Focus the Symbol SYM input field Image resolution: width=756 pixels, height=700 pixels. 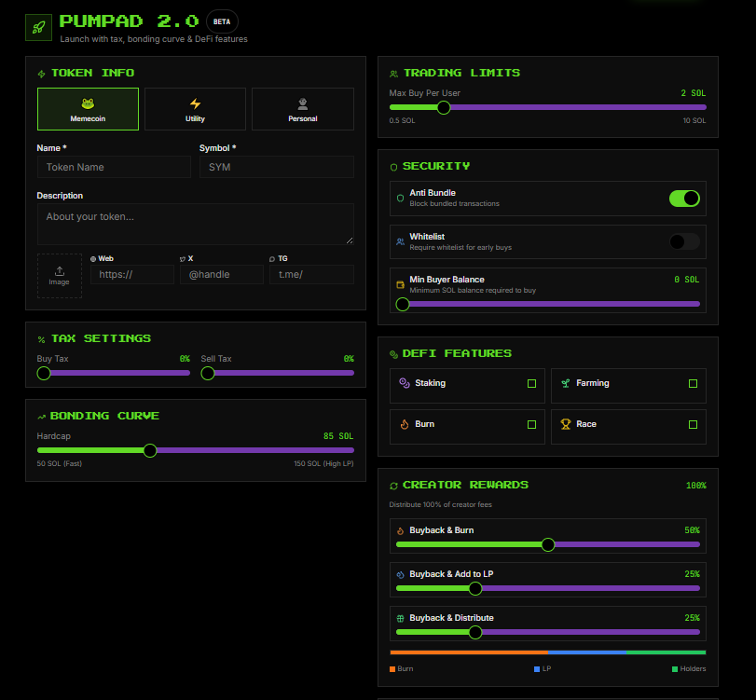[x=277, y=167]
